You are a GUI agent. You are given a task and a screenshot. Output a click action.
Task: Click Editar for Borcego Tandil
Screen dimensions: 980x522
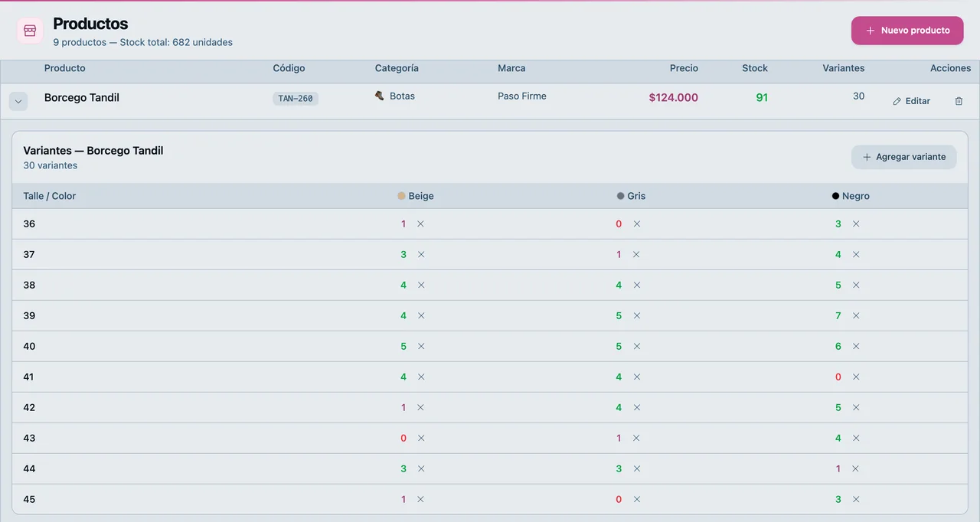click(911, 101)
